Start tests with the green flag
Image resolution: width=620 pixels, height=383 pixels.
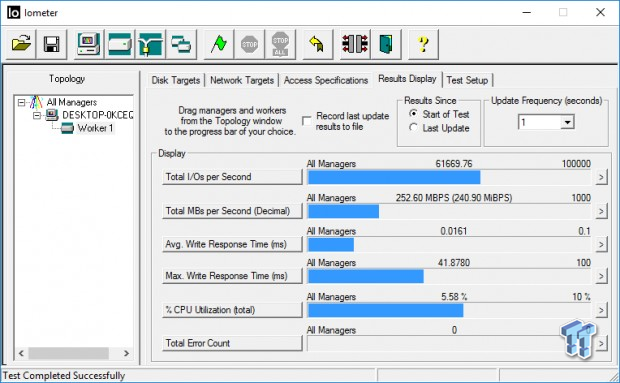pyautogui.click(x=219, y=44)
